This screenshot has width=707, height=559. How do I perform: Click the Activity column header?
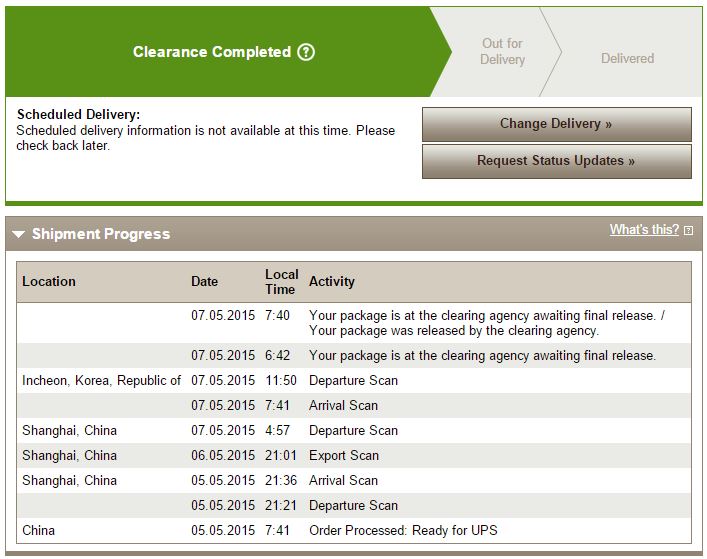click(331, 281)
